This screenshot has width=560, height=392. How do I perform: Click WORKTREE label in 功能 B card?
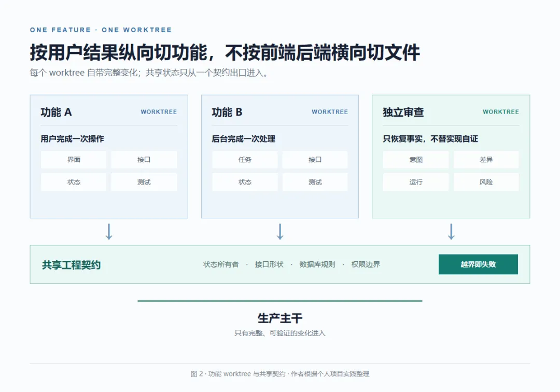pyautogui.click(x=330, y=112)
